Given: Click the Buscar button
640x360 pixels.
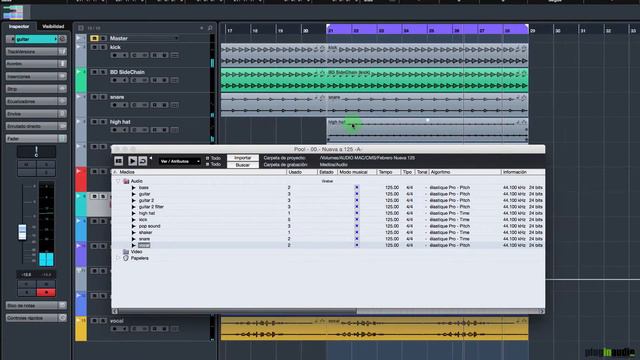Looking at the screenshot, I should point(242,165).
